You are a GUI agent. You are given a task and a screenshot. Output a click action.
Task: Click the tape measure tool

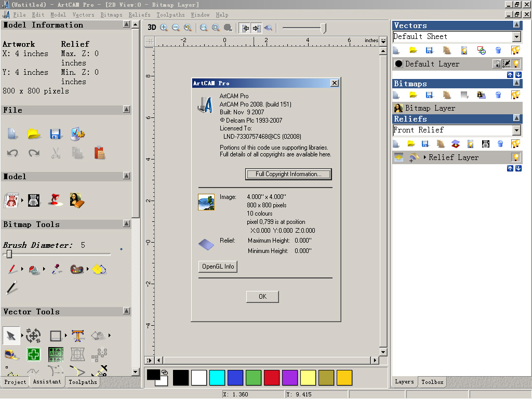pyautogui.click(x=11, y=354)
